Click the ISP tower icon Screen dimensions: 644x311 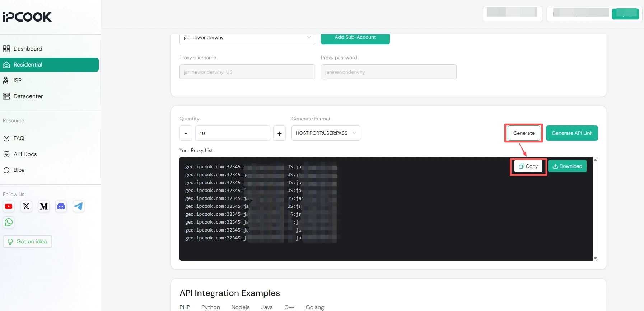(6, 81)
